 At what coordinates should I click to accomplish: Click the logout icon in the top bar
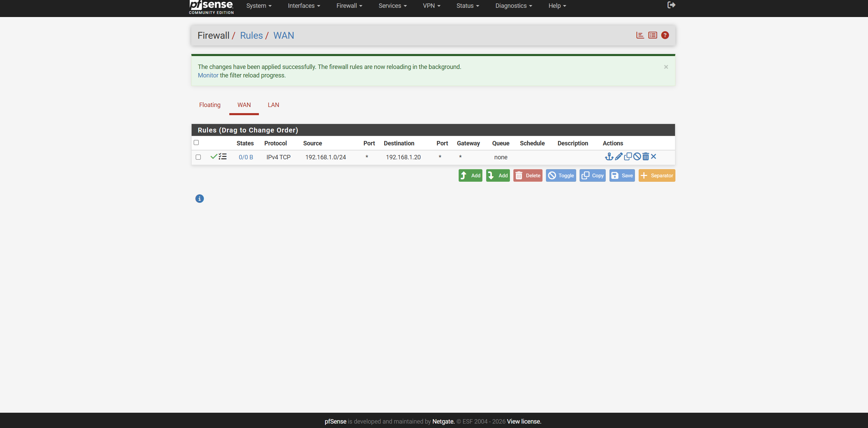671,5
